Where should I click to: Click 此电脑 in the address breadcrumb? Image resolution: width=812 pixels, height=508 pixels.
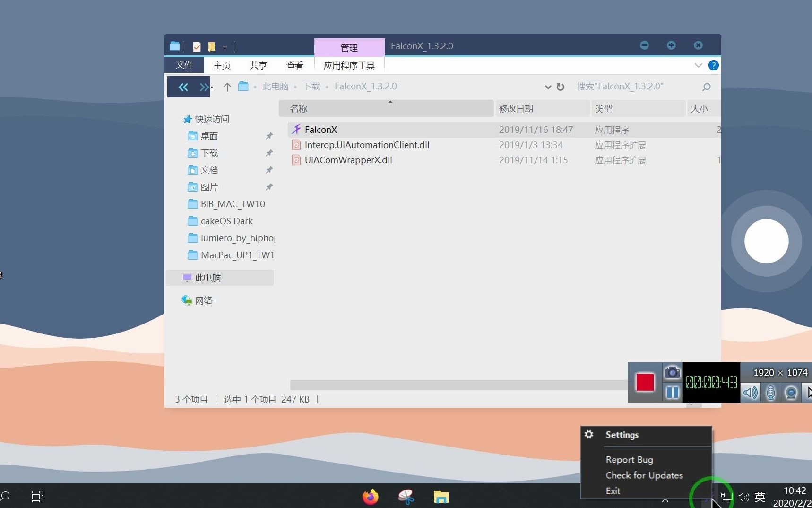point(276,87)
